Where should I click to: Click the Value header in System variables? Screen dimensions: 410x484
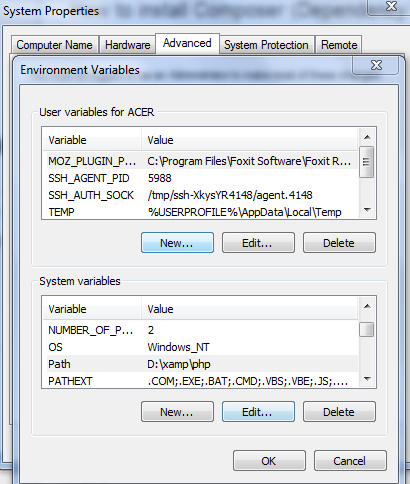coord(250,309)
